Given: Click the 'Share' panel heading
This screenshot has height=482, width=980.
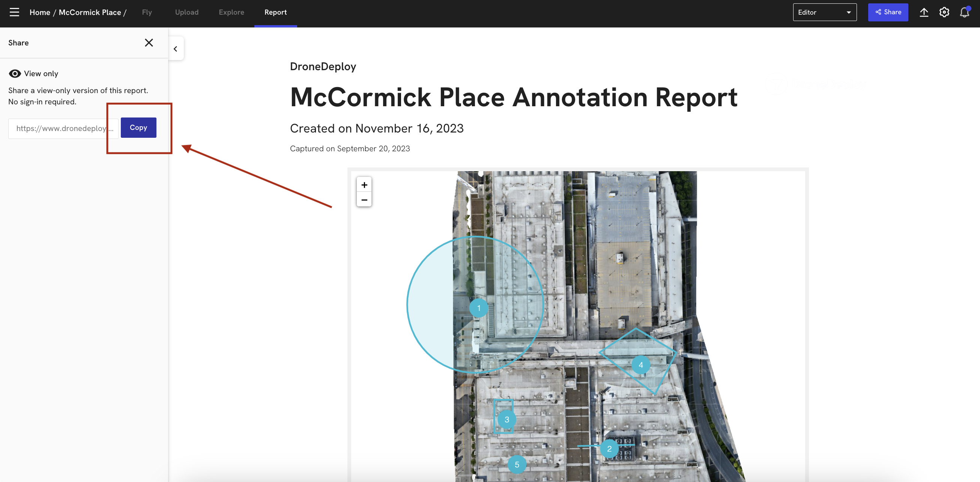Looking at the screenshot, I should (x=18, y=43).
